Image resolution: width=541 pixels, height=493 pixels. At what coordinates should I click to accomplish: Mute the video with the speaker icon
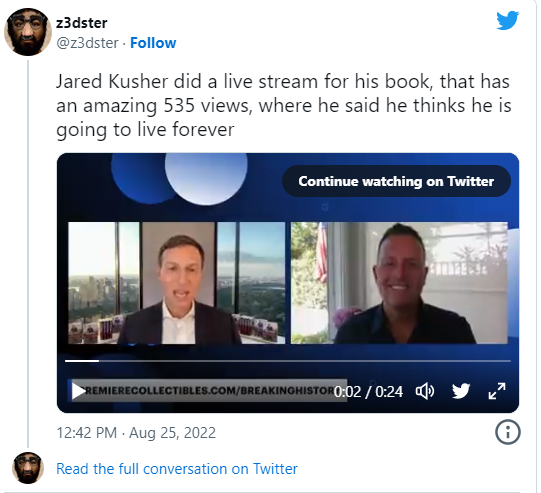pyautogui.click(x=425, y=391)
